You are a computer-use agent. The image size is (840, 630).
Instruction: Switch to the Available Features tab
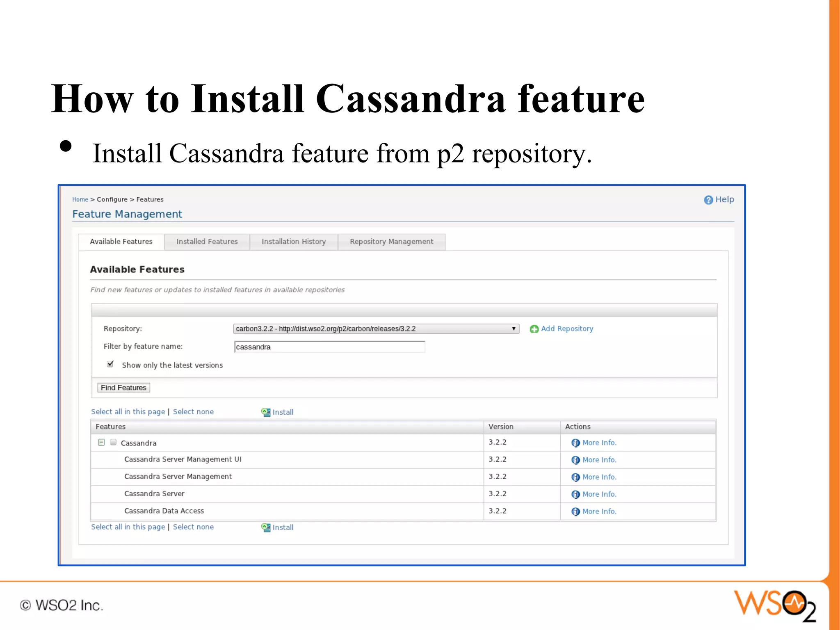(x=121, y=242)
